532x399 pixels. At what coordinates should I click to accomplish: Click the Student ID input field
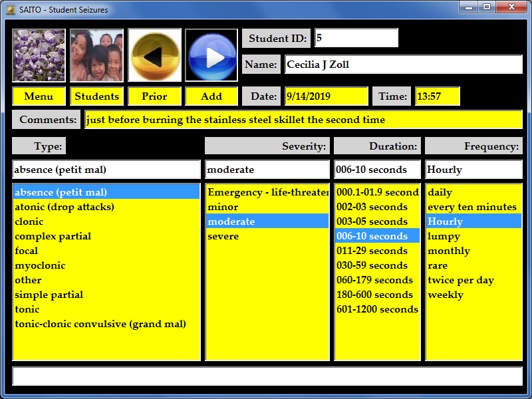pos(356,38)
